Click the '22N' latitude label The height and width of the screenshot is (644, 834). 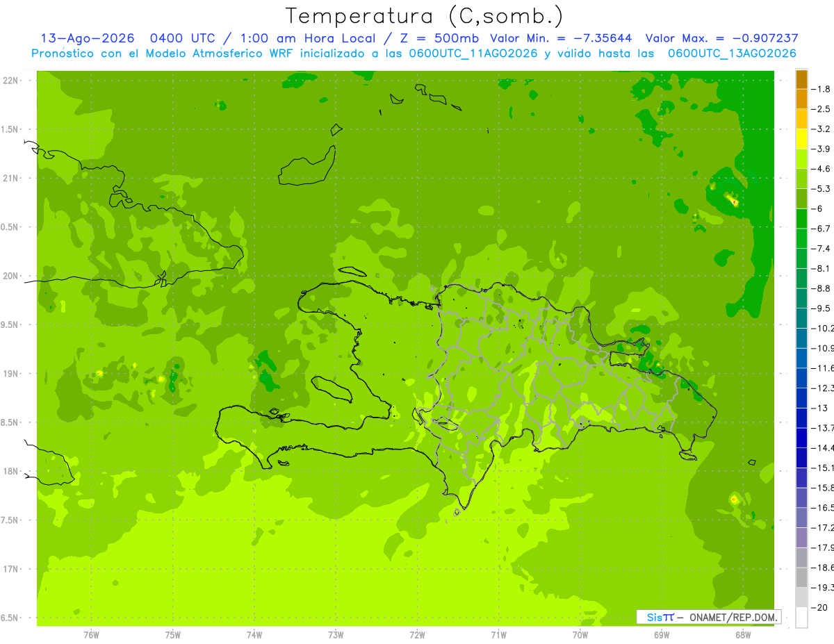[11, 81]
